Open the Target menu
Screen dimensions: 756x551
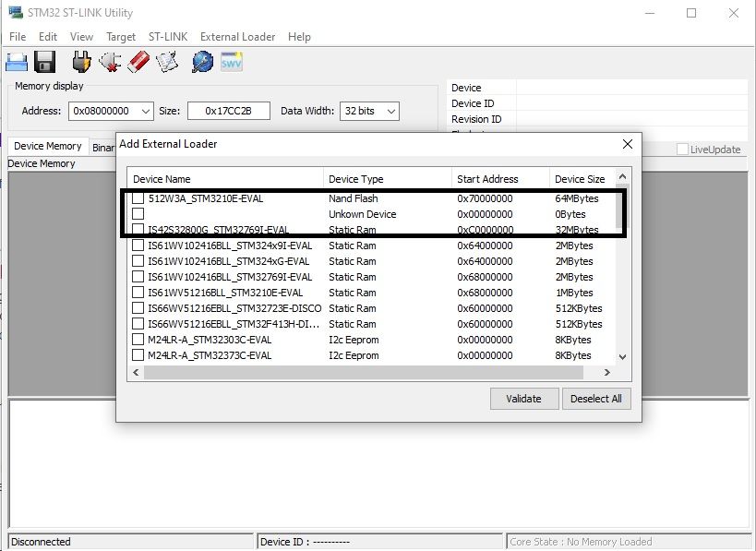(121, 37)
